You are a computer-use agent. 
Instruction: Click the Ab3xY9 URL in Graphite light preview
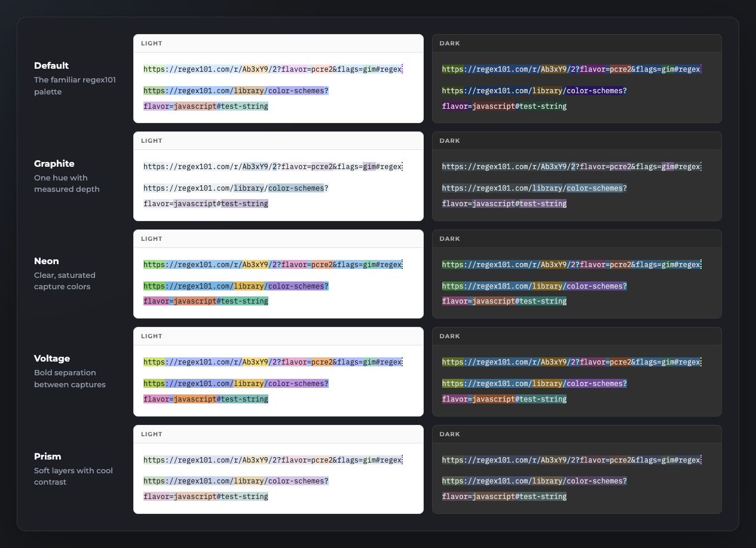273,167
